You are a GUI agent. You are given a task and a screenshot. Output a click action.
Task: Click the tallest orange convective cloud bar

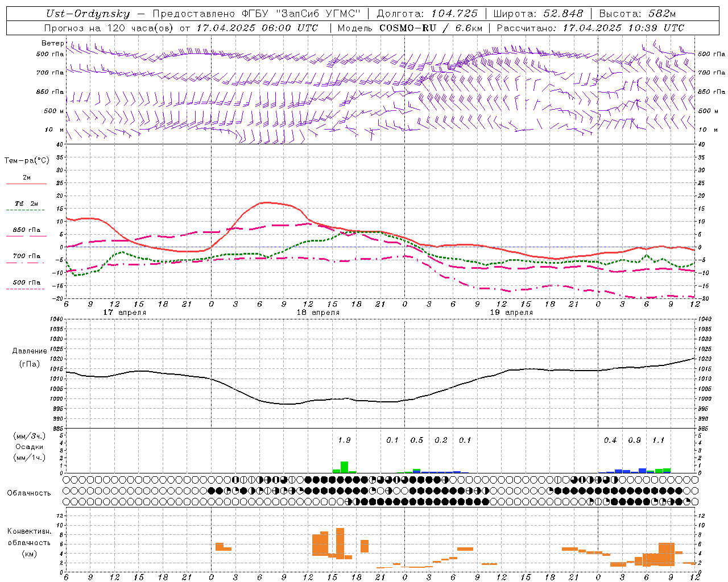(x=340, y=543)
